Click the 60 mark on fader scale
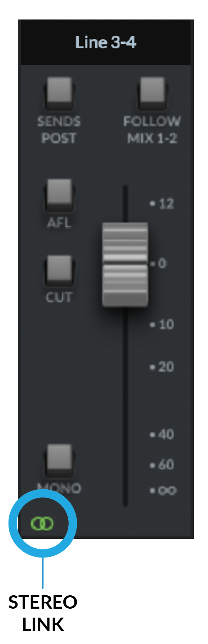This screenshot has width=208, height=644. (x=162, y=464)
